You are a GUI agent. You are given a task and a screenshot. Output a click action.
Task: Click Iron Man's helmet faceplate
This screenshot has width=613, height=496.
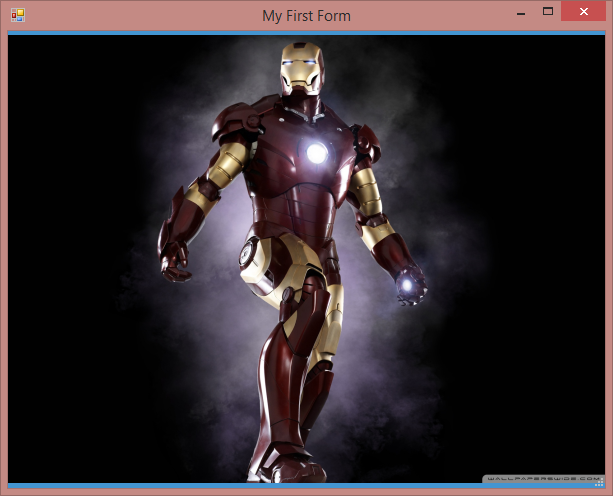coord(302,73)
